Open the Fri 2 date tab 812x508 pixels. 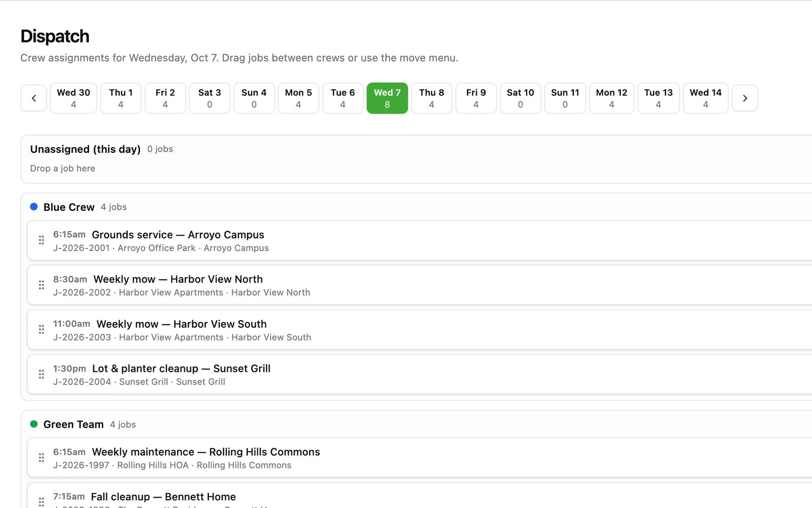point(165,98)
